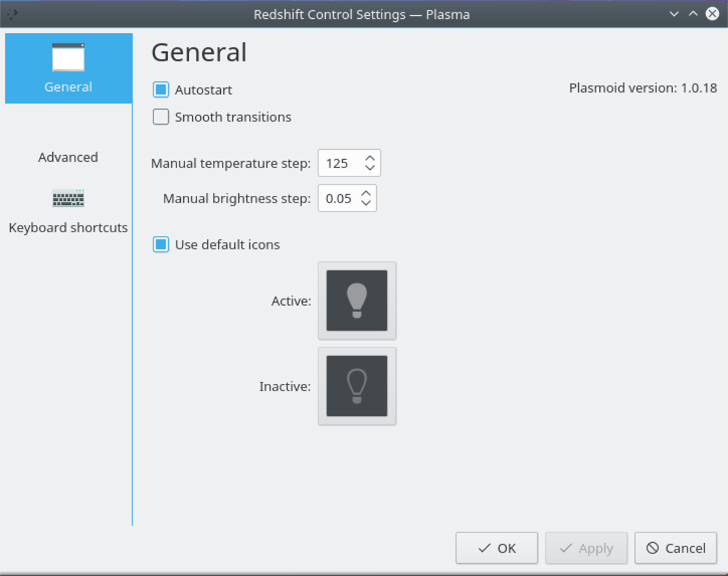Increase the manual temperature step value

(370, 158)
